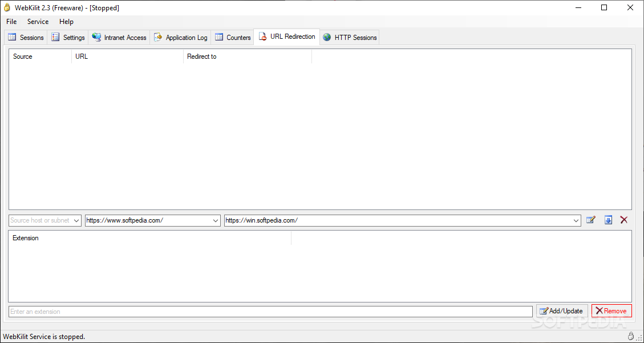Click the URL Redirection page icon
Viewport: 644px width, 343px height.
(262, 37)
